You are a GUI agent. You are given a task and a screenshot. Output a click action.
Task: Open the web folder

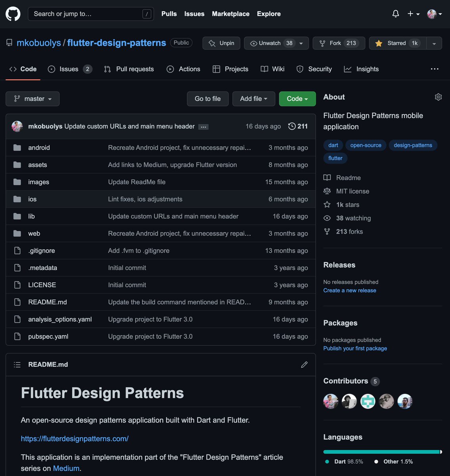pyautogui.click(x=34, y=234)
